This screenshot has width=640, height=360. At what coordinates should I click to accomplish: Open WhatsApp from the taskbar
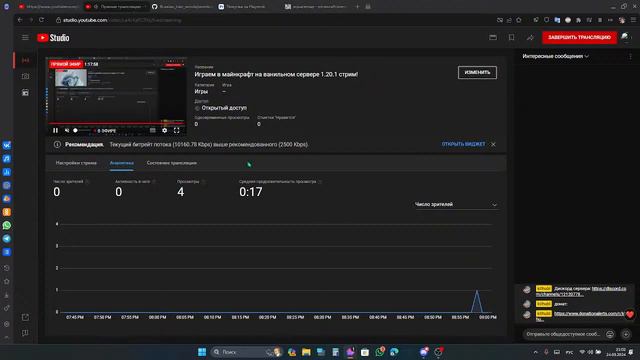(x=380, y=352)
